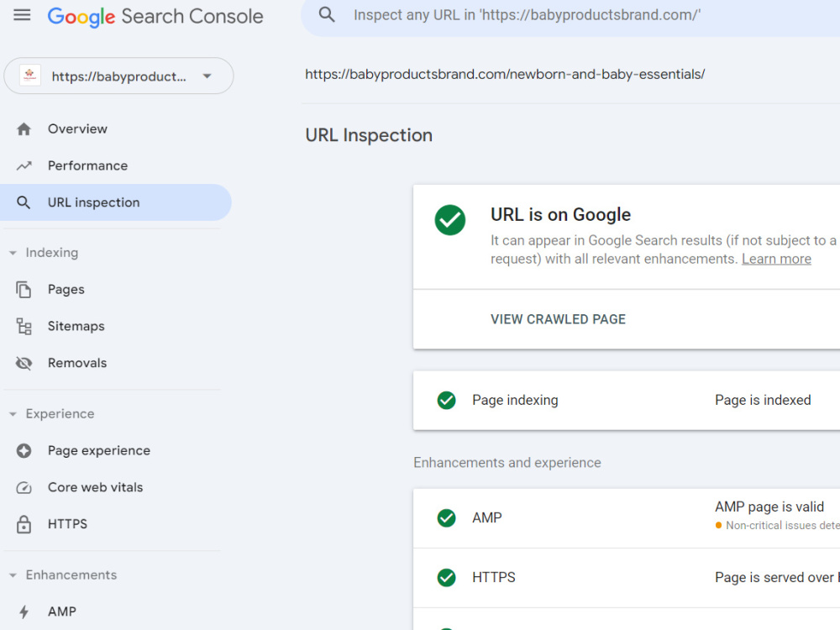Click the Performance trend icon
The height and width of the screenshot is (630, 840).
[x=24, y=165]
